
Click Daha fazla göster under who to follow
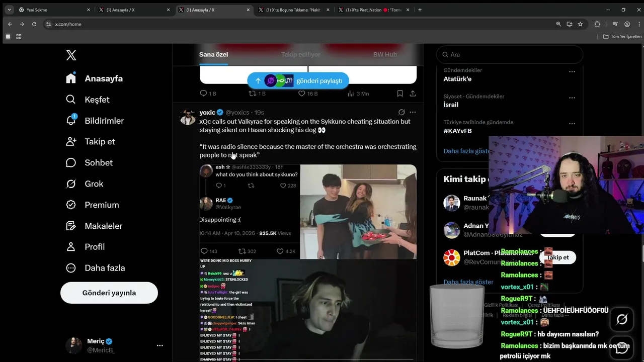coord(468,282)
